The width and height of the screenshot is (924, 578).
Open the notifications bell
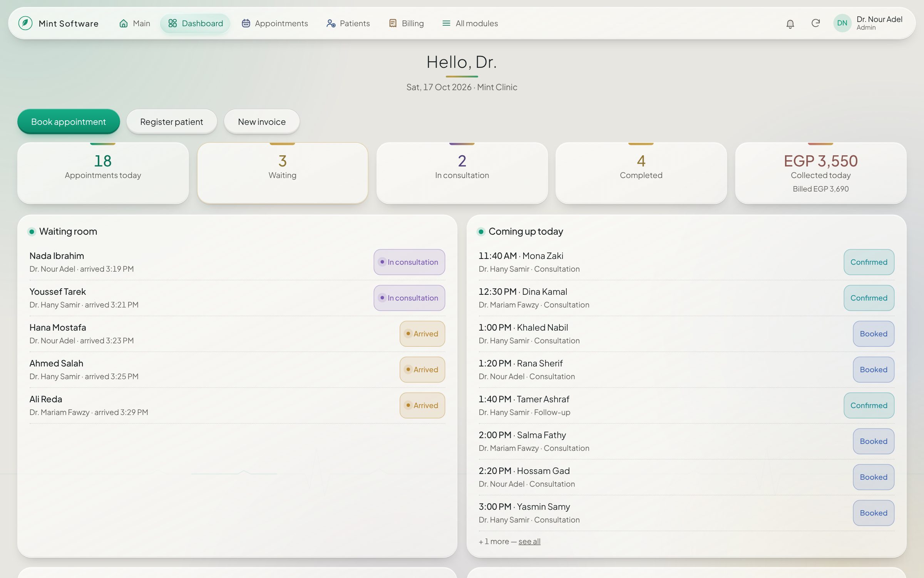click(790, 24)
